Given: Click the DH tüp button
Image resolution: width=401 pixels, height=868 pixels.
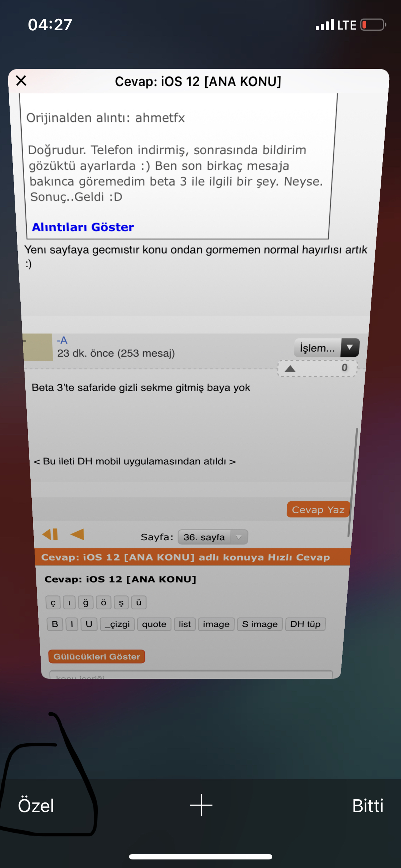Looking at the screenshot, I should (x=305, y=624).
